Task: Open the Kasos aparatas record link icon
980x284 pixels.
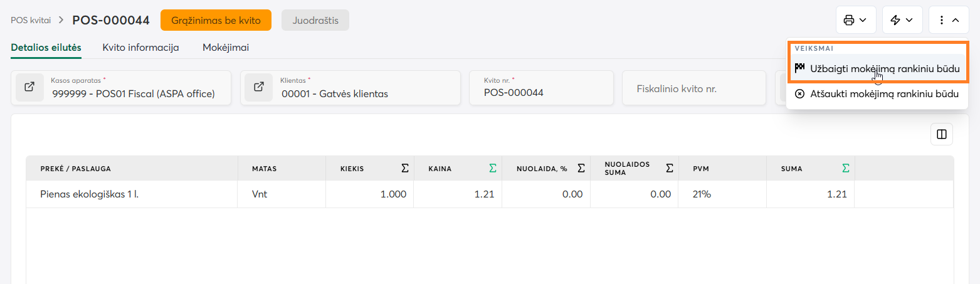Action: [x=29, y=87]
